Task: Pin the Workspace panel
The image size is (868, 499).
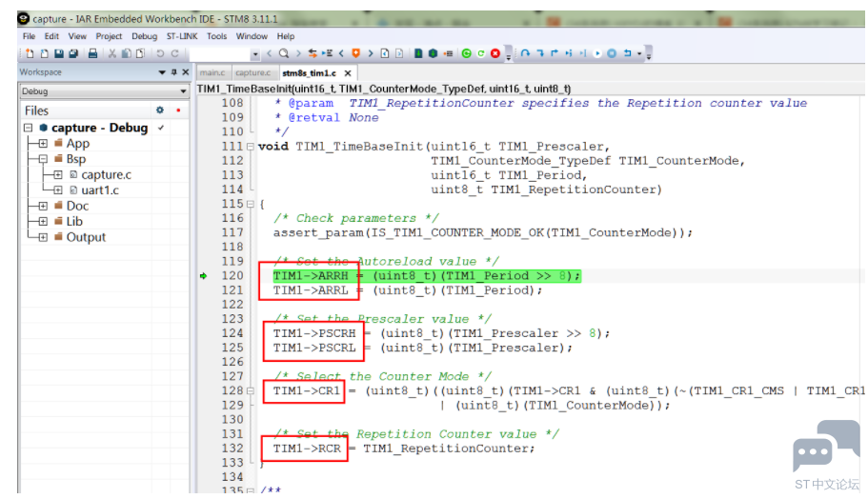Action: point(173,72)
